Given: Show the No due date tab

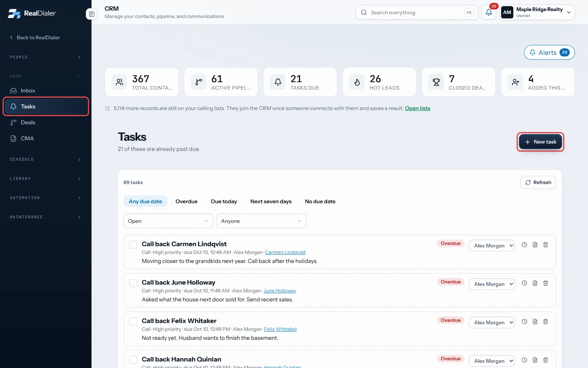Looking at the screenshot, I should click(320, 202).
